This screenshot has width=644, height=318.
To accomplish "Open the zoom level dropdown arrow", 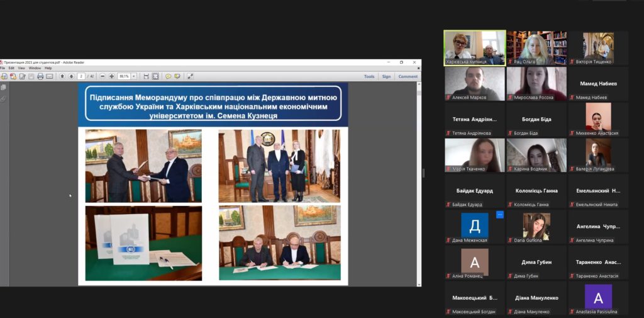I will [x=134, y=76].
